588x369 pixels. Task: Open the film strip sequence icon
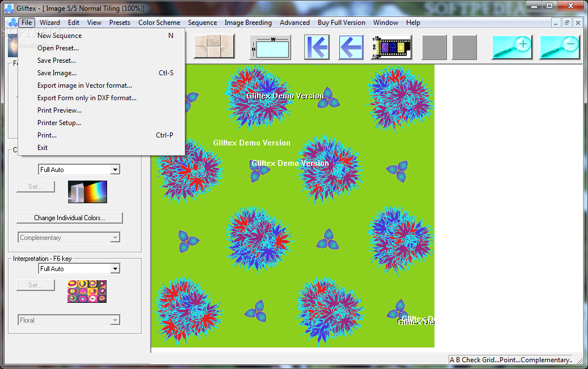click(391, 47)
